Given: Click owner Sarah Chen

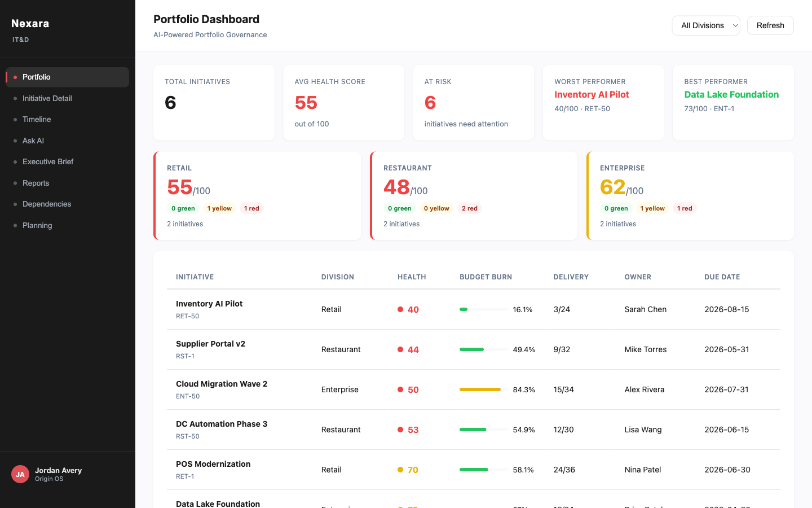Looking at the screenshot, I should coord(645,309).
